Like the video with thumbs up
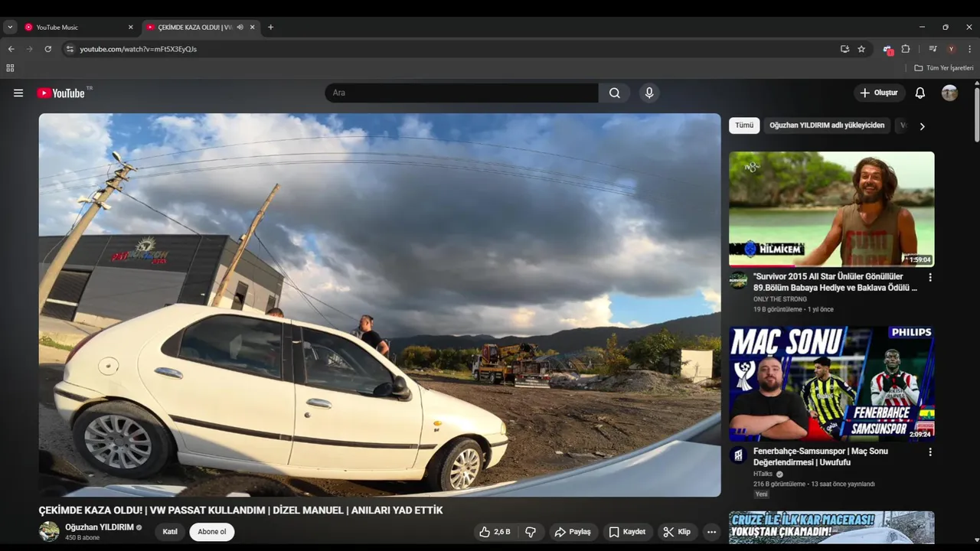The width and height of the screenshot is (980, 551). tap(495, 532)
